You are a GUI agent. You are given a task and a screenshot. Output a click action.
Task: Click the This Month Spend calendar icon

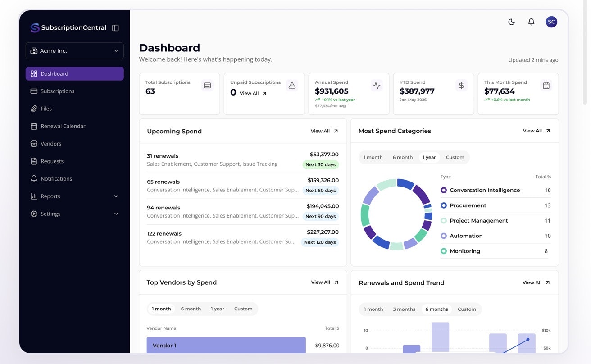(x=546, y=86)
